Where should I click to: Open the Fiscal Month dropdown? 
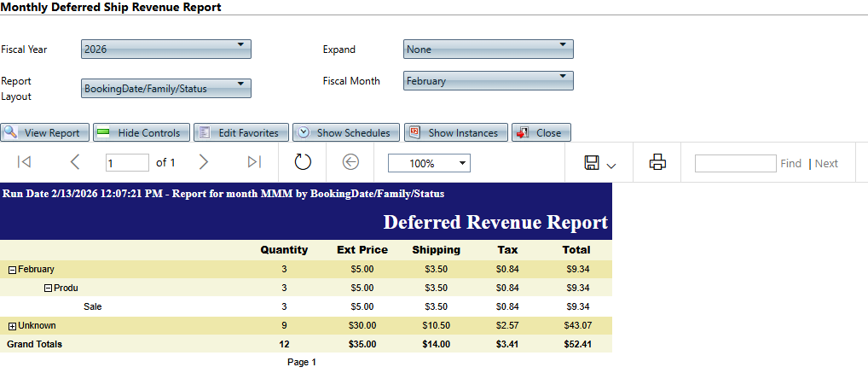point(488,81)
